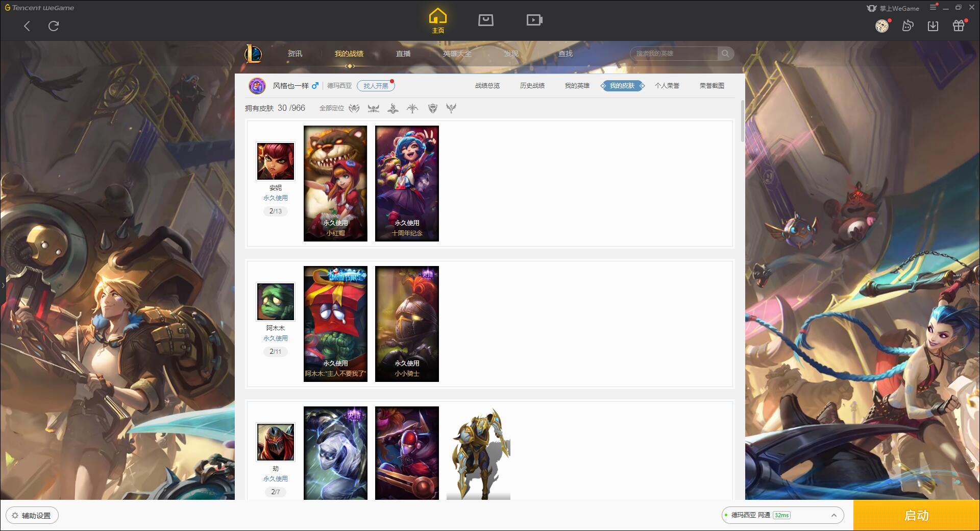Focus the 搜索我的英雄 search field
The image size is (980, 531).
coord(675,54)
